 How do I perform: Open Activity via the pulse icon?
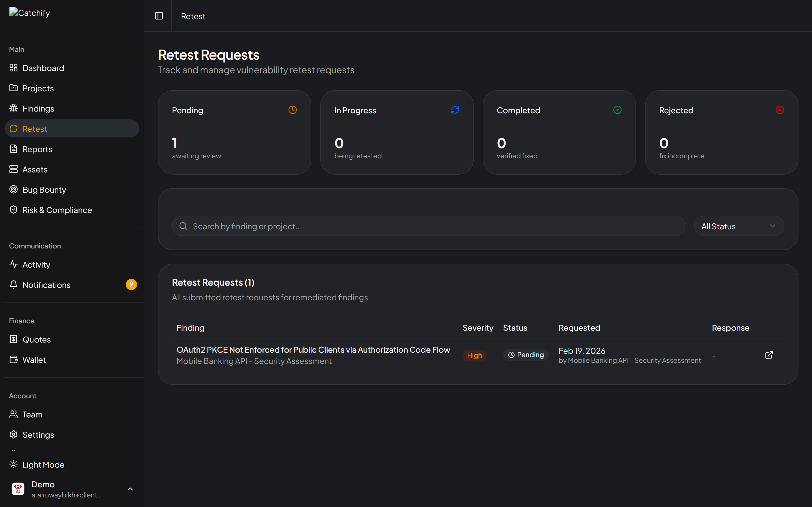14,264
